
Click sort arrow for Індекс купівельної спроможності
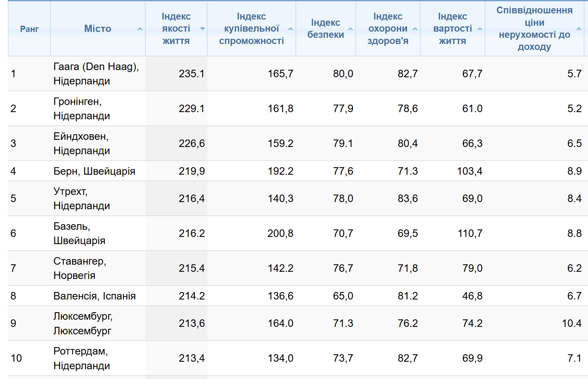(x=291, y=29)
